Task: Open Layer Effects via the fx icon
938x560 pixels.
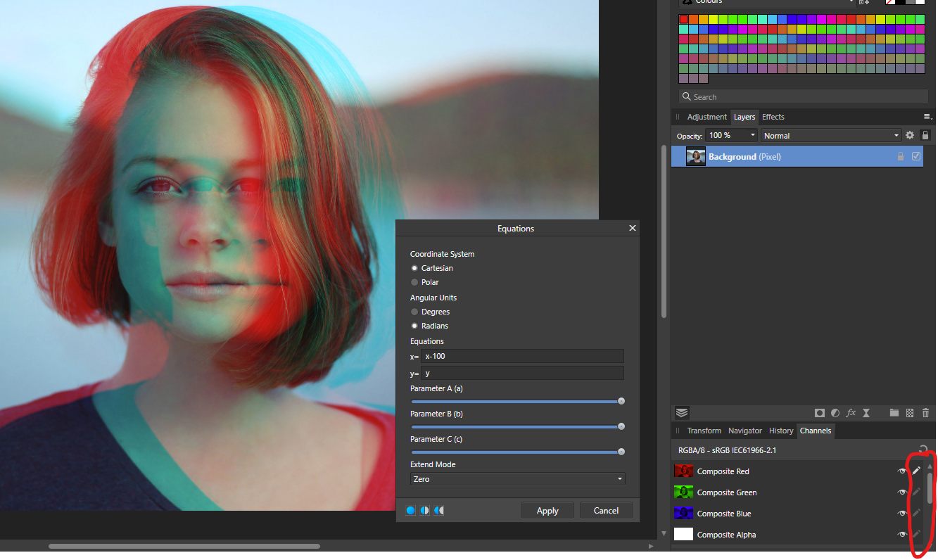Action: pos(851,413)
